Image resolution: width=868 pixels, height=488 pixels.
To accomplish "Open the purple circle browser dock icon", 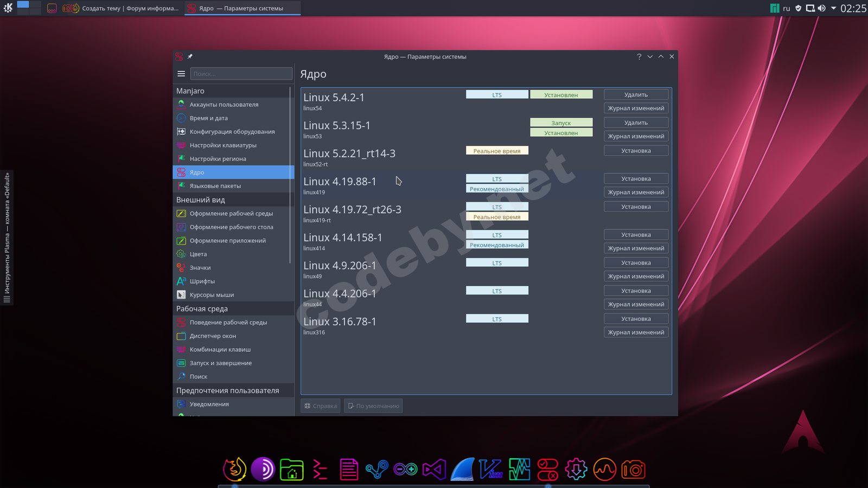I will click(x=263, y=470).
